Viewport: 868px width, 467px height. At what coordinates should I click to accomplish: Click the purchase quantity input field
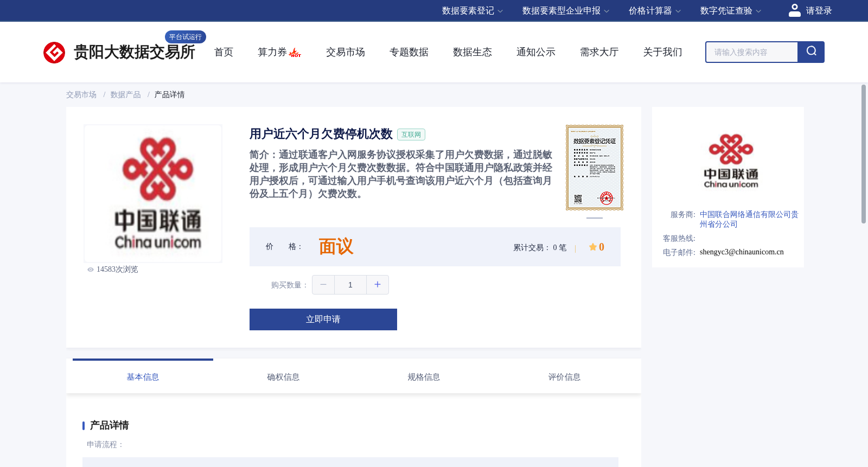click(350, 285)
